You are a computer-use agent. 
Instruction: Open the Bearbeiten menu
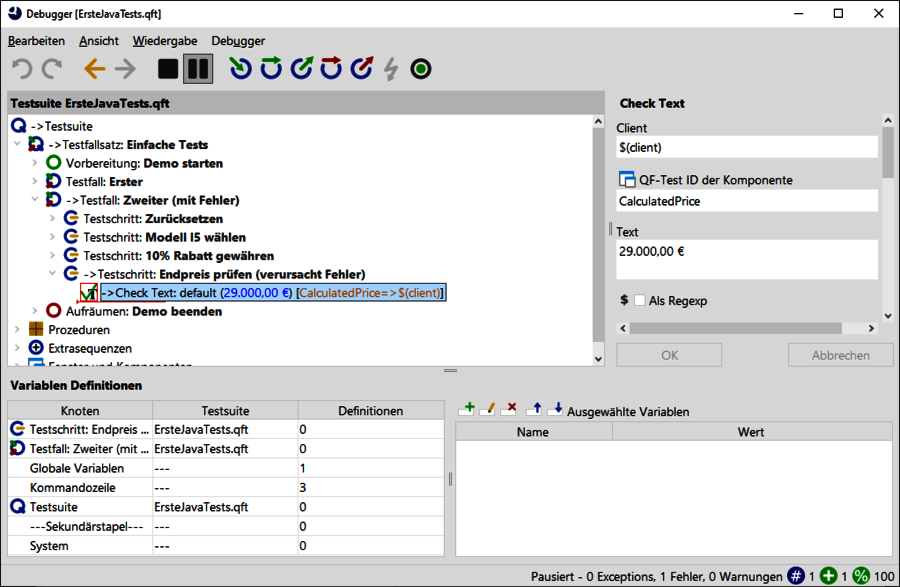(36, 41)
